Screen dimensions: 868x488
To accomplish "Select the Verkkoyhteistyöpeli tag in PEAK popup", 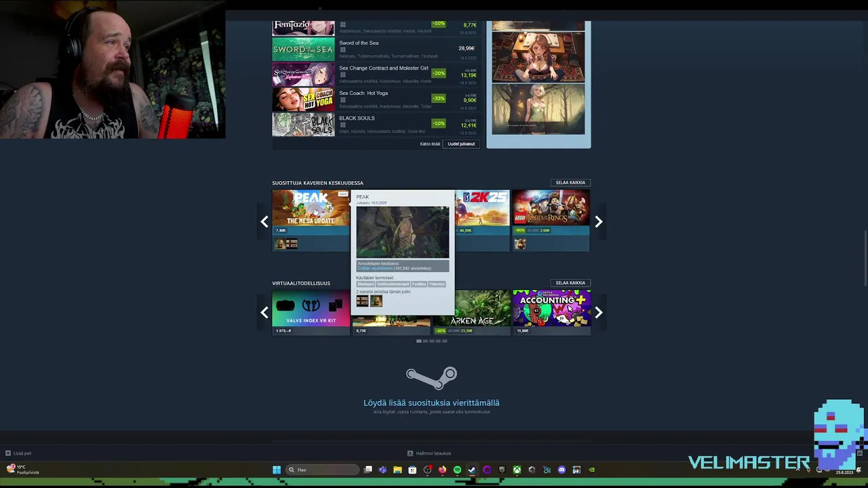I will click(x=393, y=284).
